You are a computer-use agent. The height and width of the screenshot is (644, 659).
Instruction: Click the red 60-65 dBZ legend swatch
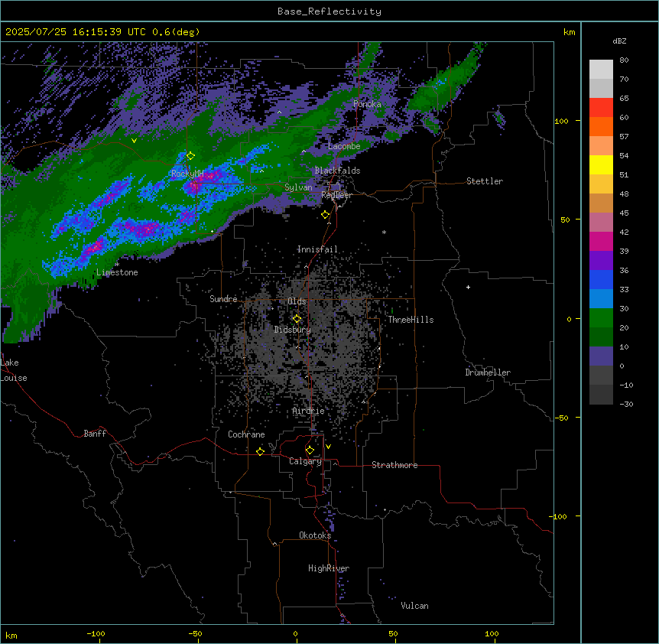point(601,108)
